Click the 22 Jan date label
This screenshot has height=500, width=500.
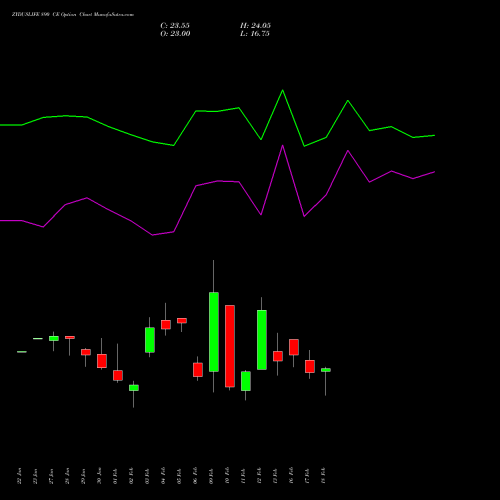click(19, 476)
